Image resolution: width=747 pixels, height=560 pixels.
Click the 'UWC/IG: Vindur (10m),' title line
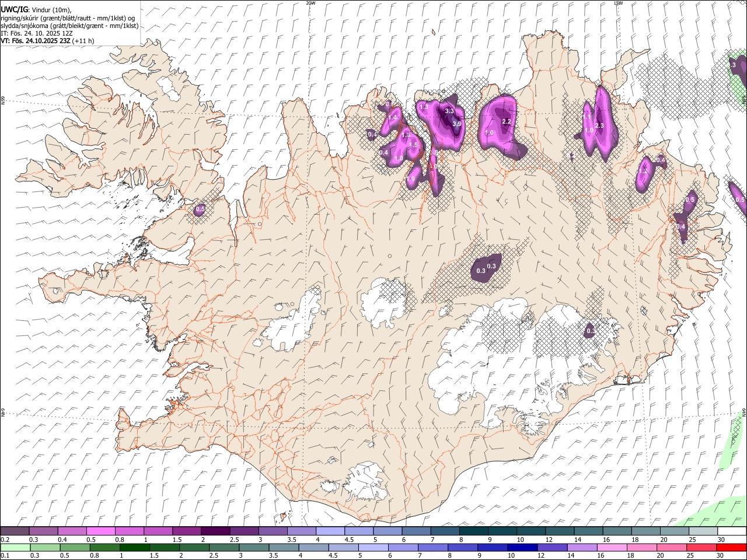pos(36,10)
